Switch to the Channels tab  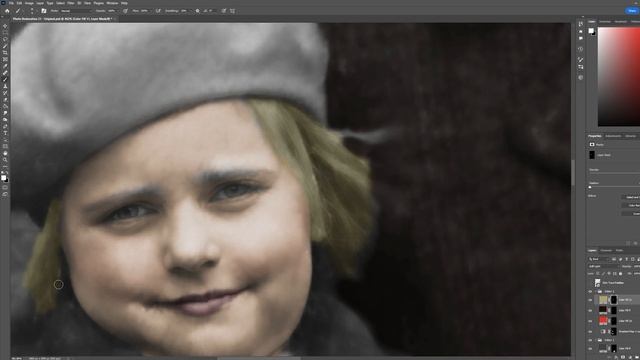(606, 250)
